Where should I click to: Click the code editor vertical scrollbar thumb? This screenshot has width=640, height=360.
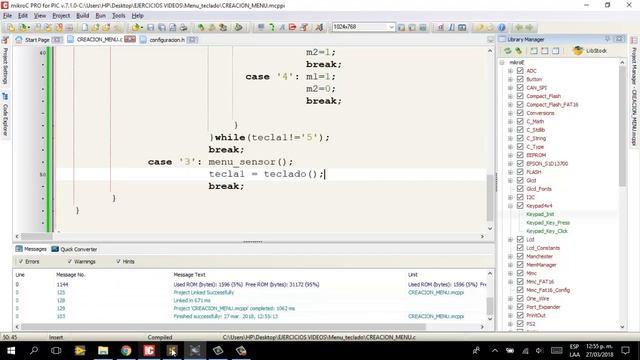(x=490, y=198)
